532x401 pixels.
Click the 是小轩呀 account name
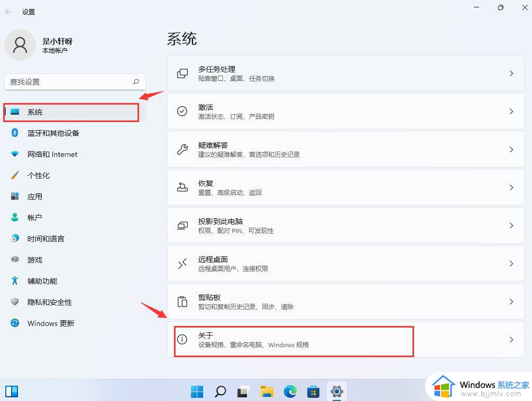(x=57, y=41)
